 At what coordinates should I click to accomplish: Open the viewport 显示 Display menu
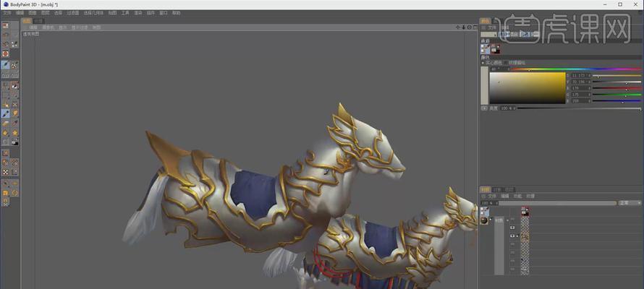coord(62,27)
